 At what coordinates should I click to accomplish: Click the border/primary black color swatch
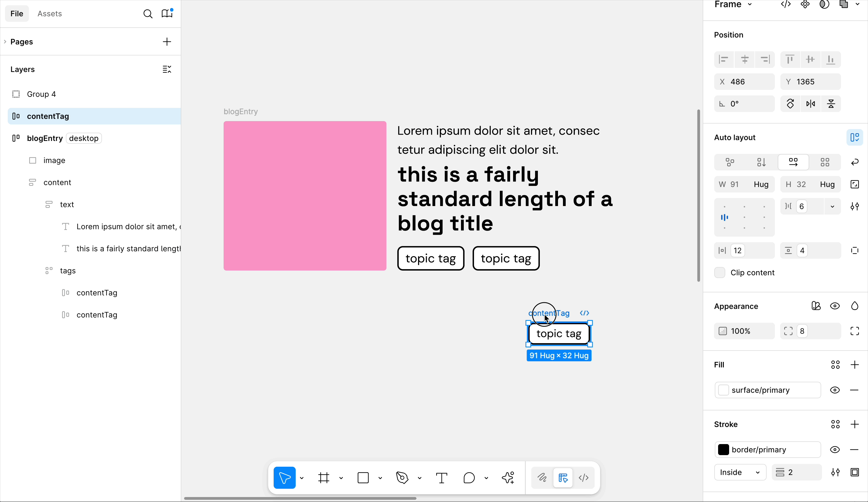pyautogui.click(x=723, y=450)
